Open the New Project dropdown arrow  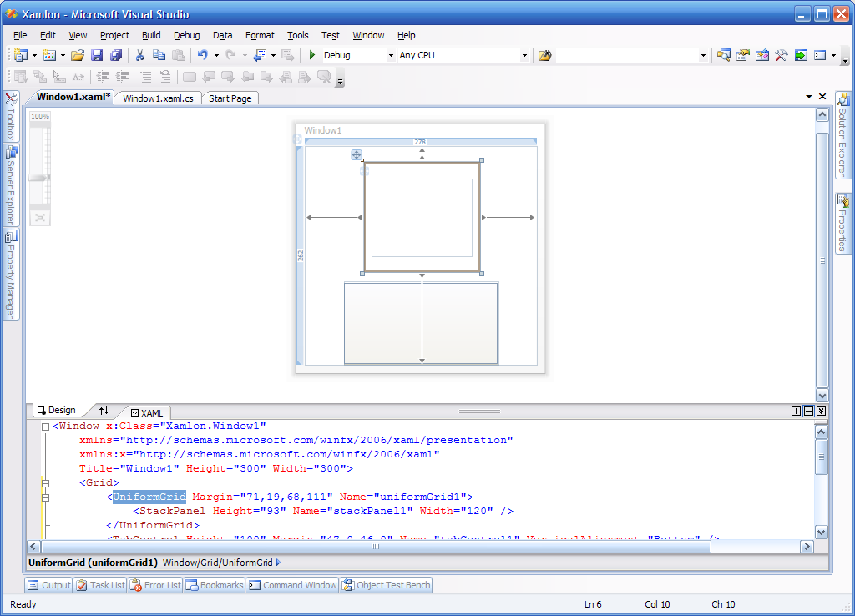click(34, 55)
